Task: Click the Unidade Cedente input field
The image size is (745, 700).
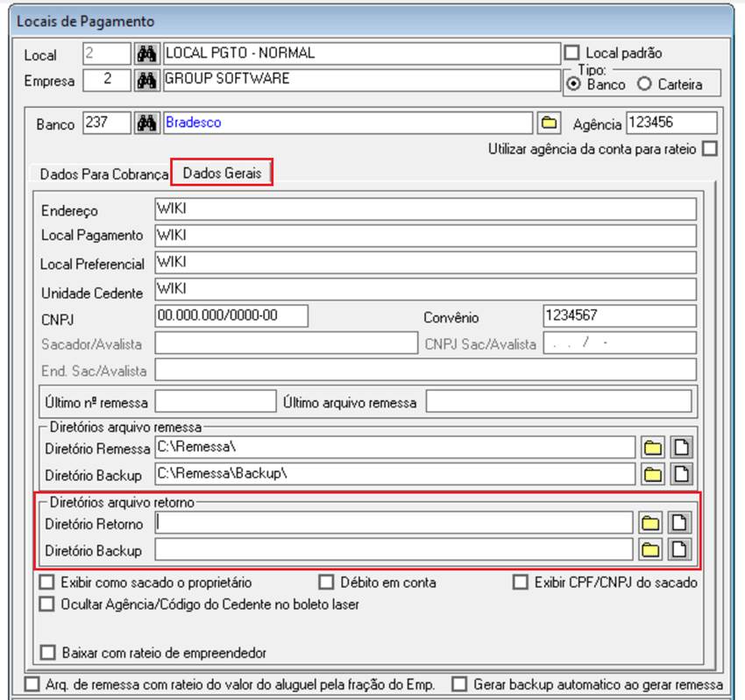Action: (x=425, y=289)
